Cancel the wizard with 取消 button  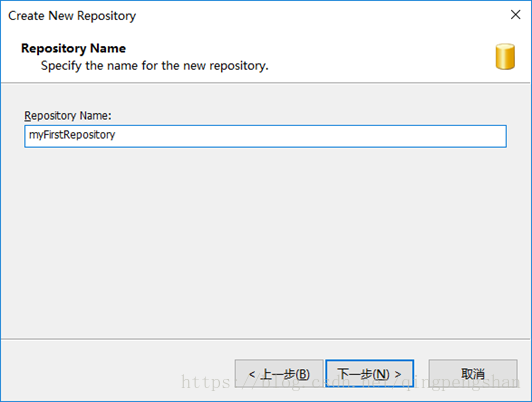click(473, 374)
